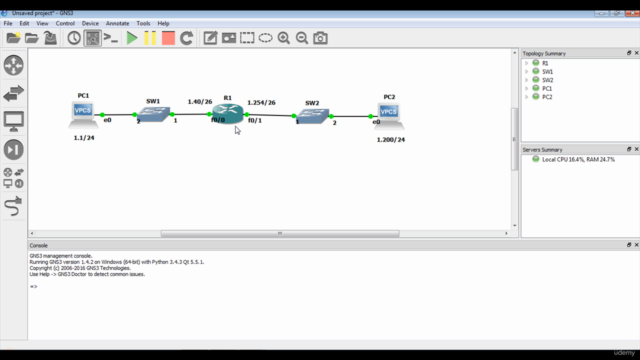
Task: Select R1 row in Topology Summary
Action: (545, 63)
